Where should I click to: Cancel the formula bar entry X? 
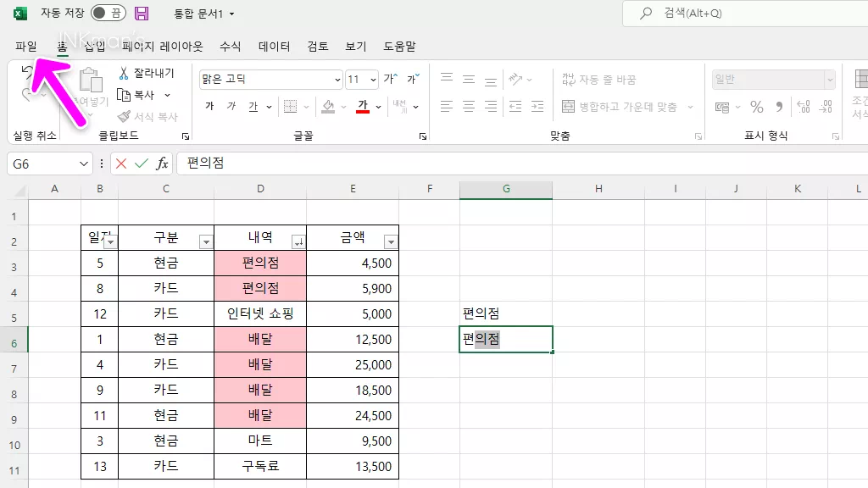click(121, 164)
